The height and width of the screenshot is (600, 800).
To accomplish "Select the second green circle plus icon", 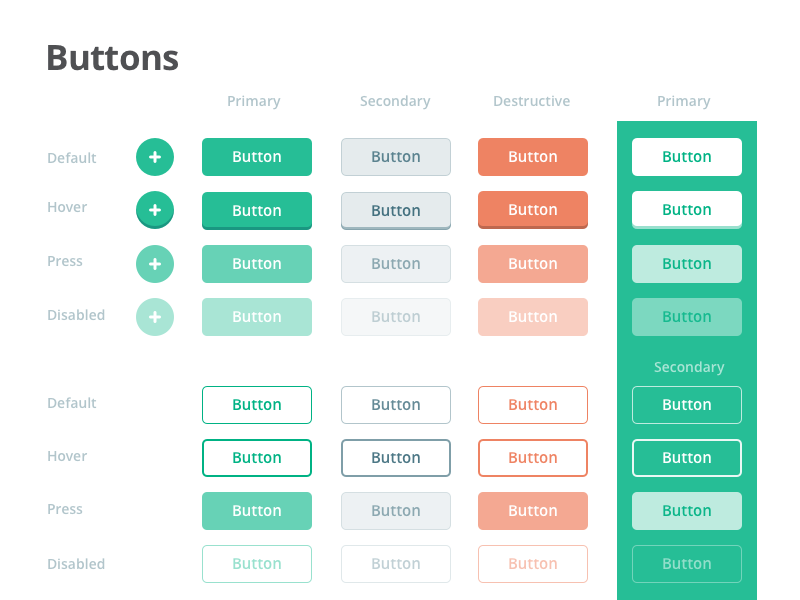I will pyautogui.click(x=155, y=210).
